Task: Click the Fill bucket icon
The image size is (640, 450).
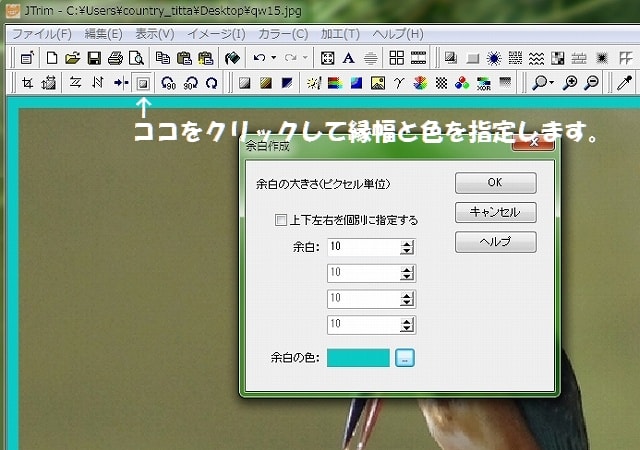Action: click(x=232, y=58)
